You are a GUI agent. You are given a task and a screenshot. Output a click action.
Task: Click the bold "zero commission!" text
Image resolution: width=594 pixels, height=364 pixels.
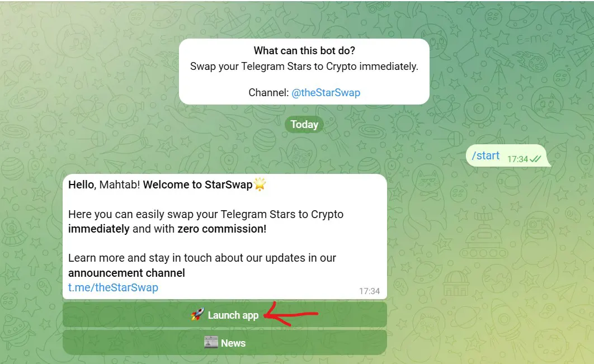(222, 229)
